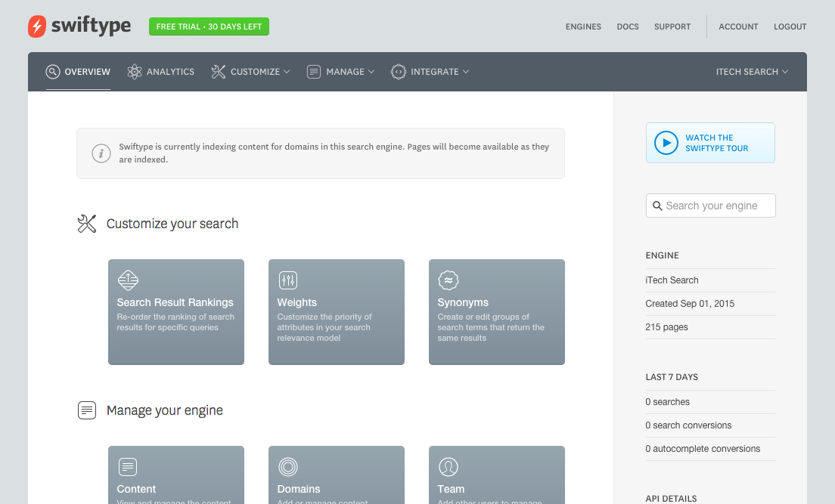Open the Domains card

337,475
